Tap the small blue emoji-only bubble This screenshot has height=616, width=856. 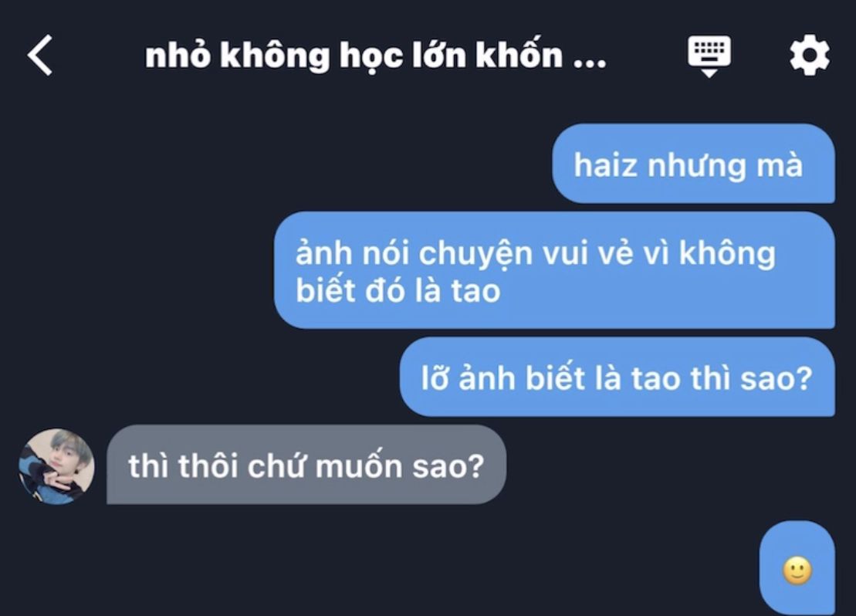point(797,568)
